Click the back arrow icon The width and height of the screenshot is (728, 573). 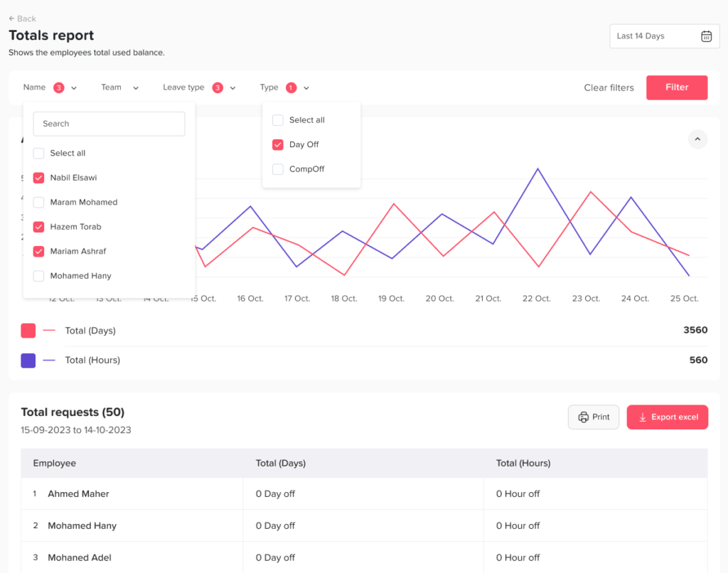click(x=11, y=18)
